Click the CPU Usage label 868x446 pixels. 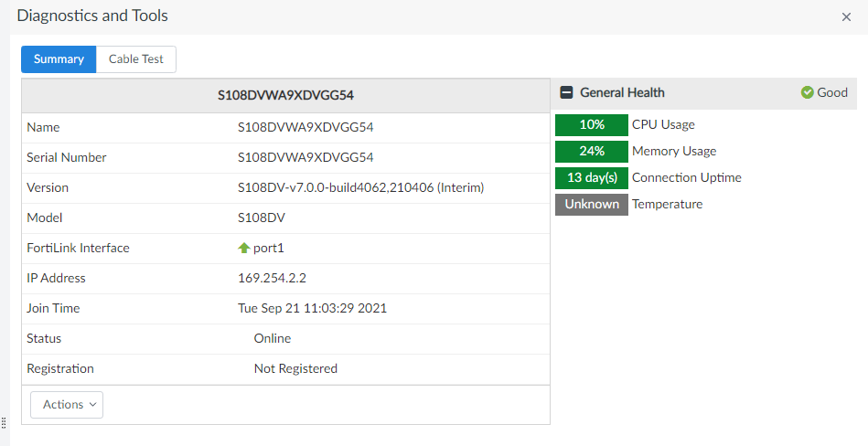coord(663,124)
